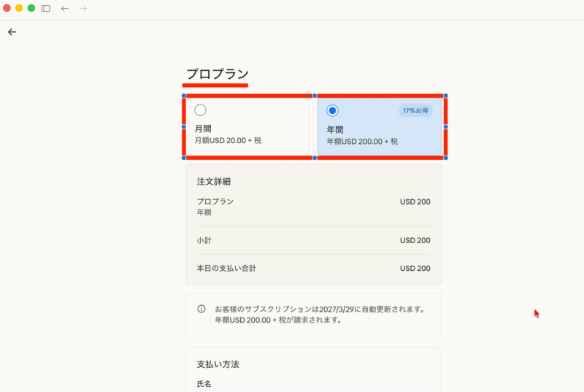Click the 17%お得 discount badge
Viewport: 584px width, 392px height.
415,110
